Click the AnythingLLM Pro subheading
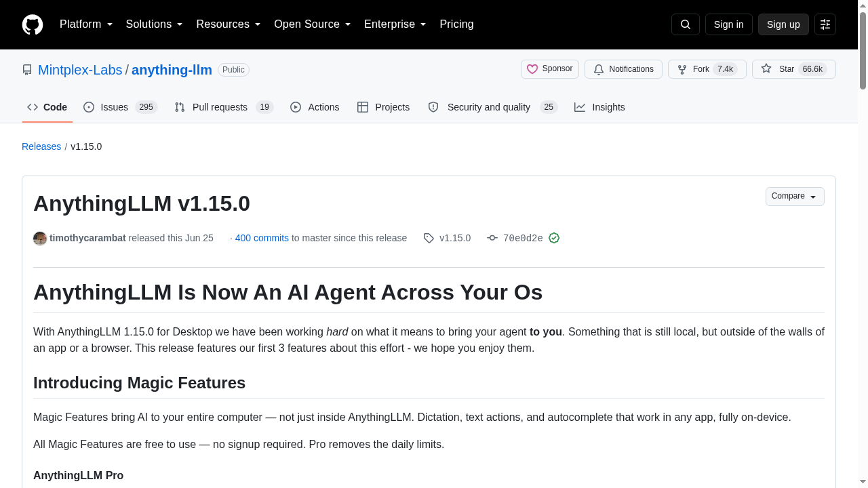 tap(78, 475)
